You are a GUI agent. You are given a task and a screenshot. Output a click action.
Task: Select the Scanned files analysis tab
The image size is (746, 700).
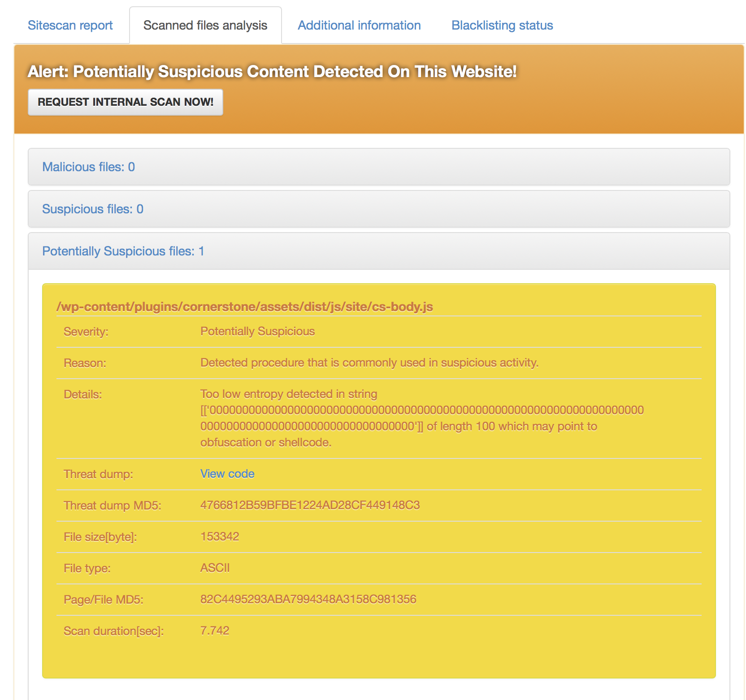point(205,26)
